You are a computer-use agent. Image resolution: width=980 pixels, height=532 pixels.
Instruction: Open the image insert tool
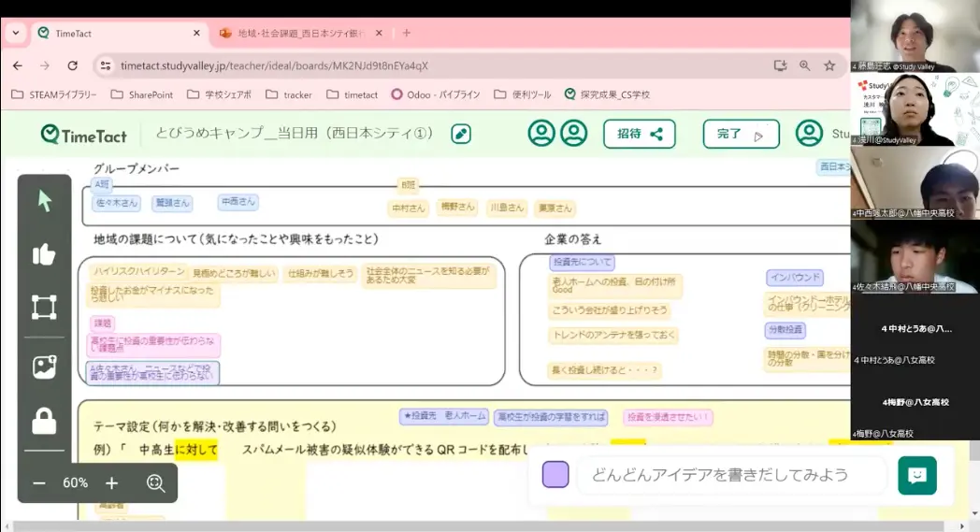point(44,367)
